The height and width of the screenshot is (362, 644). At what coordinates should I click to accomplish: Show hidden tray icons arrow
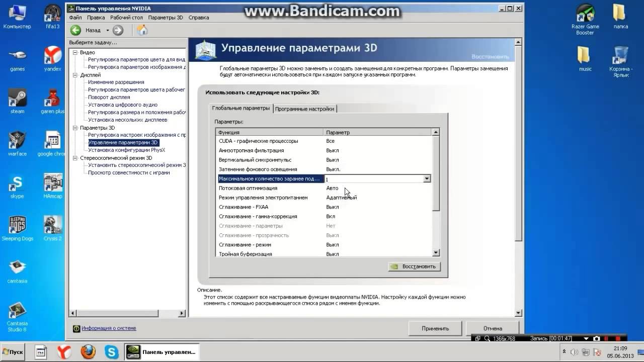[564, 352]
